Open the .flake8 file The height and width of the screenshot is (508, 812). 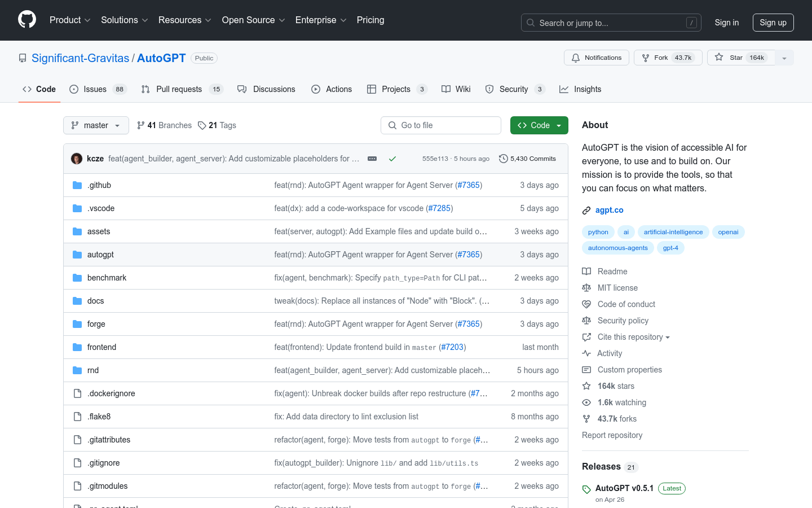pos(99,417)
